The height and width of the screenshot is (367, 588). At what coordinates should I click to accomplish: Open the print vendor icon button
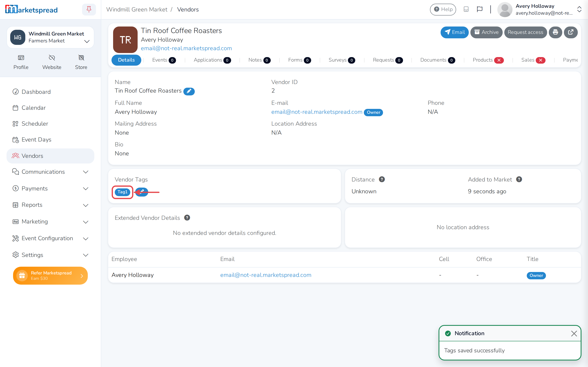(556, 32)
